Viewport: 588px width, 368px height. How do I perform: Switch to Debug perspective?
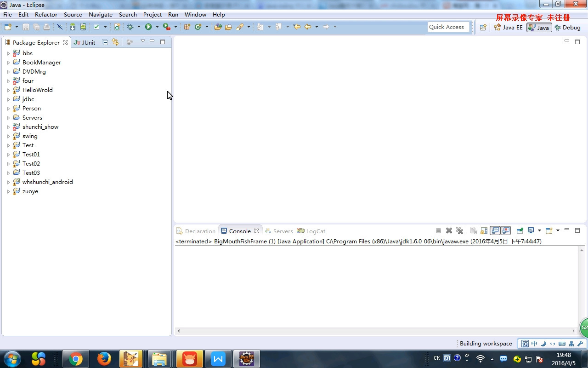click(x=567, y=28)
